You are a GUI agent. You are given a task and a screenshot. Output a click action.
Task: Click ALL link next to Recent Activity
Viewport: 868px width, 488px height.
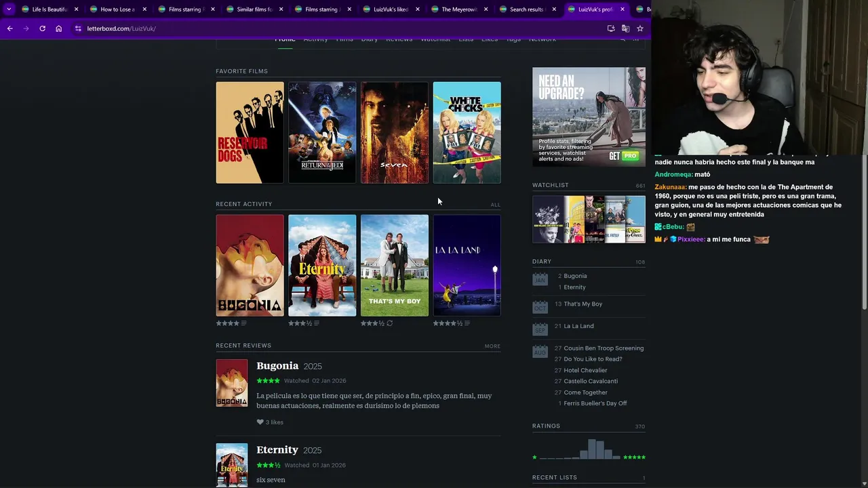point(496,205)
